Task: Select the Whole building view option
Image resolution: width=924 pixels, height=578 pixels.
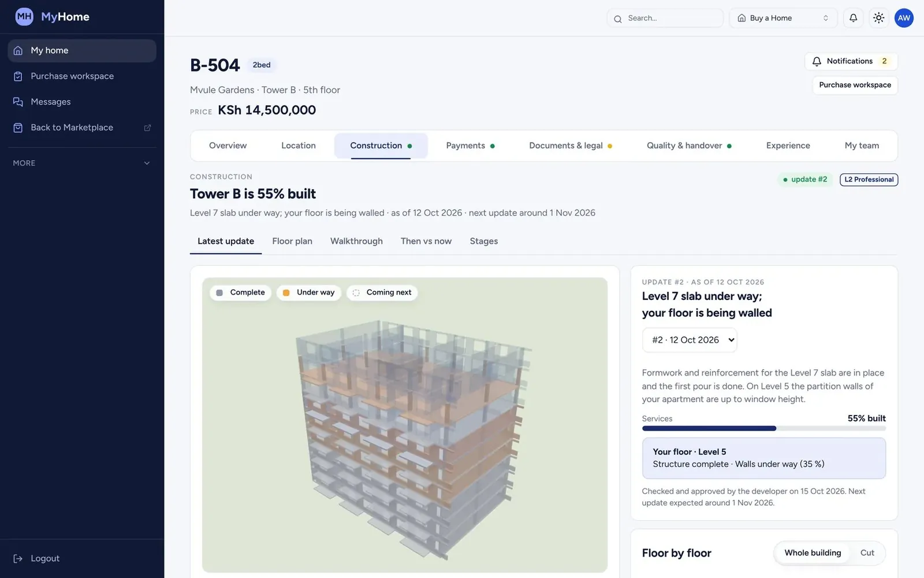Action: click(813, 553)
